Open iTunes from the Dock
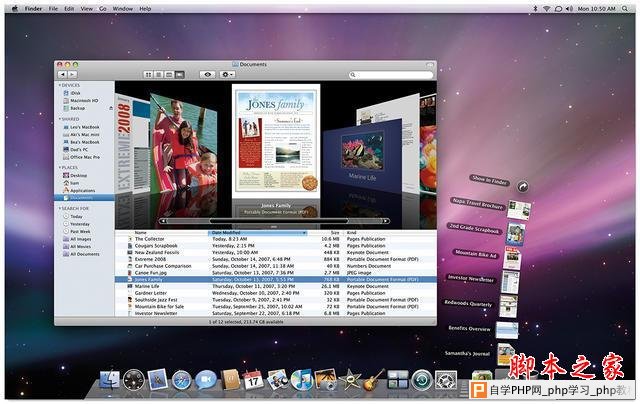The width and height of the screenshot is (640, 404). pyautogui.click(x=301, y=380)
